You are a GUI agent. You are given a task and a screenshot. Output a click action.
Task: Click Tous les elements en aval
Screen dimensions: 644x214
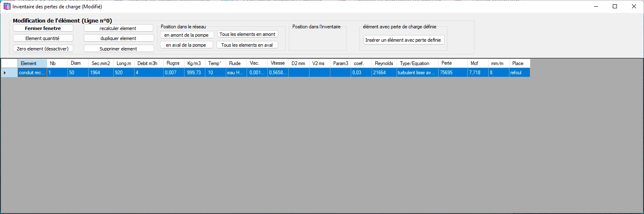tap(247, 45)
